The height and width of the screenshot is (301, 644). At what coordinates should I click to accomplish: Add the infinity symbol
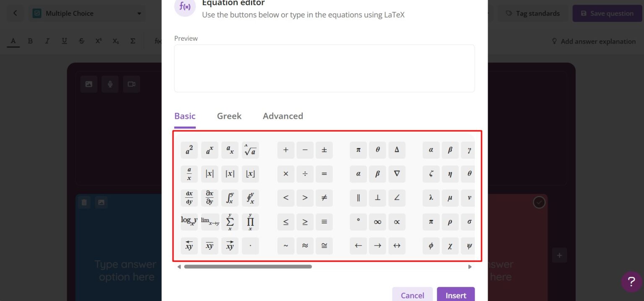377,222
